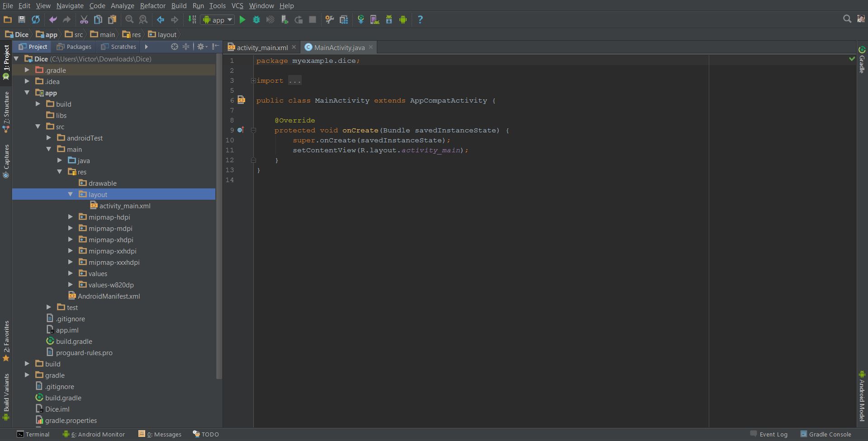
Task: Show more project view tabs arrow
Action: point(146,47)
